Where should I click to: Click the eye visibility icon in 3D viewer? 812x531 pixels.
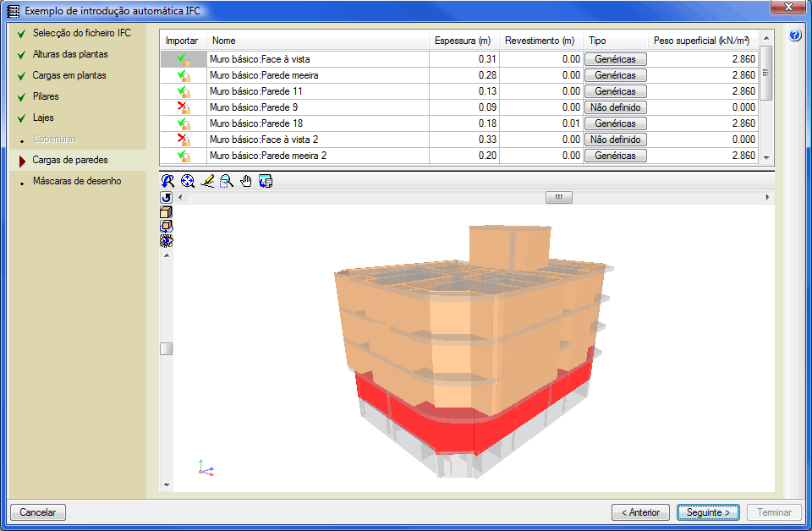(x=167, y=241)
